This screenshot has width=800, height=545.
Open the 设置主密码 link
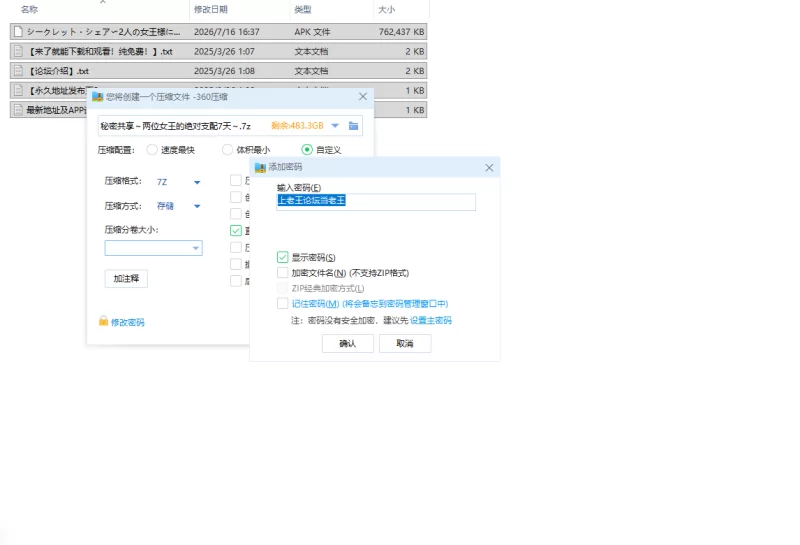431,320
